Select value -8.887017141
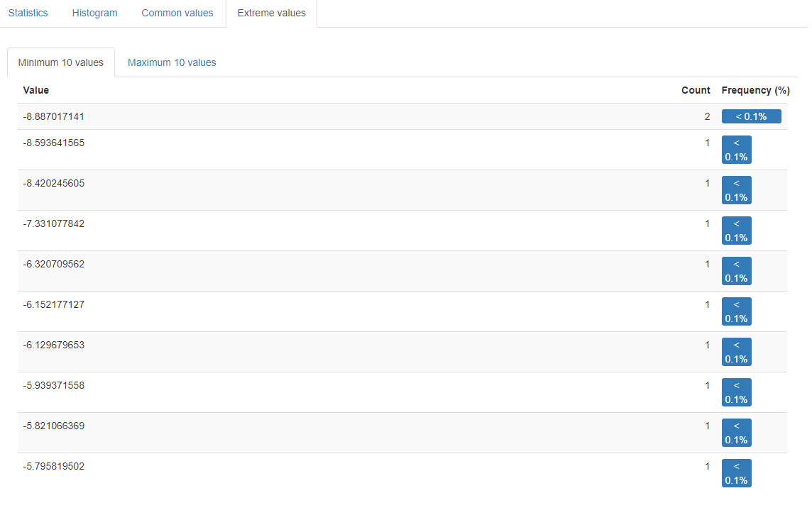Image resolution: width=812 pixels, height=515 pixels. click(54, 116)
